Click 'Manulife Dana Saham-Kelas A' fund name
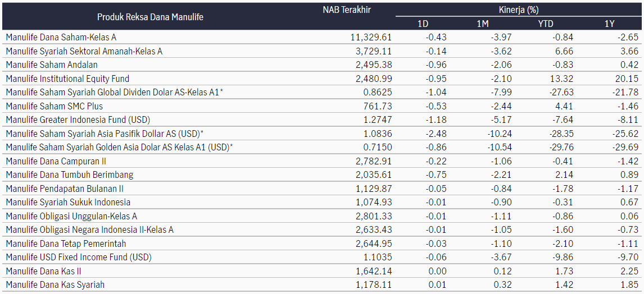 pos(61,38)
